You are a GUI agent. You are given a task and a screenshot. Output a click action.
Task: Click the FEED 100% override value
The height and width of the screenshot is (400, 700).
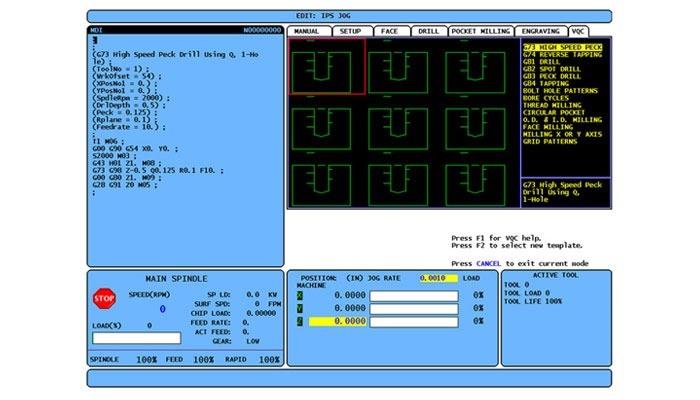tap(203, 359)
